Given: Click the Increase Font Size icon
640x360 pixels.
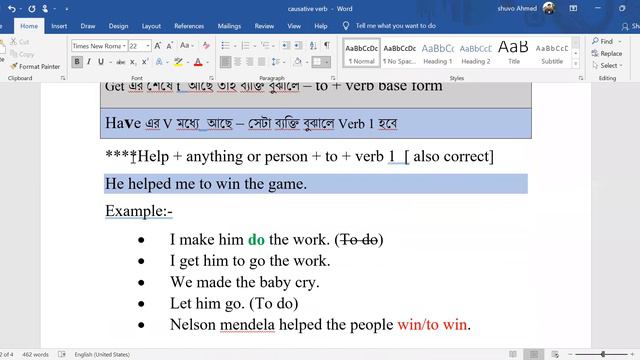Looking at the screenshot, I should click(158, 46).
